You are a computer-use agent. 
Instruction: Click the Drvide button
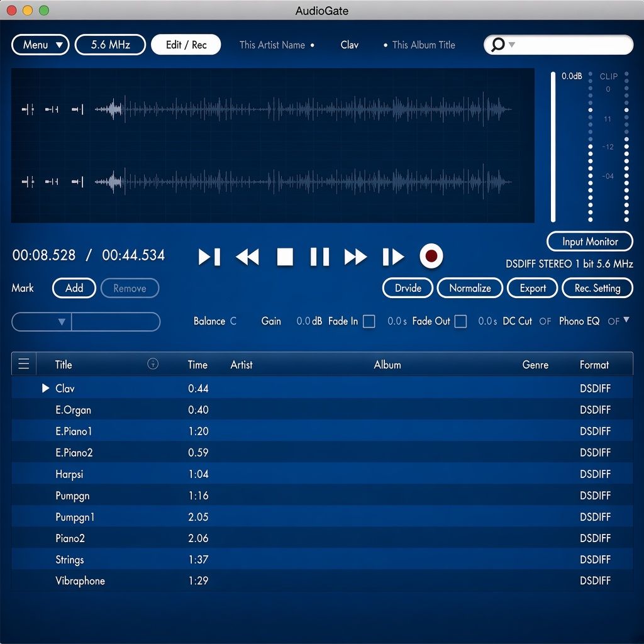click(x=408, y=288)
